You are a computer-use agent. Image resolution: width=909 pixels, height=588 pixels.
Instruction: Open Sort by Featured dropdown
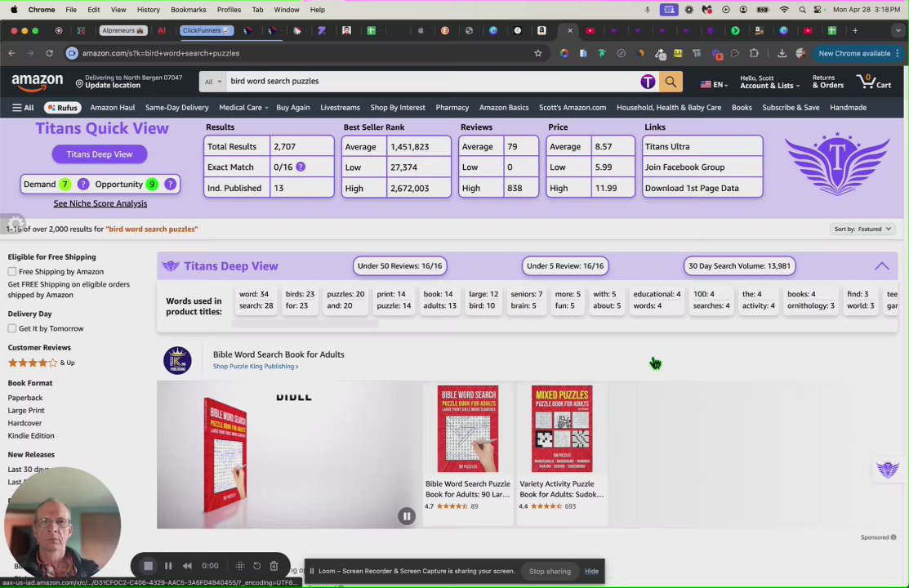click(x=862, y=229)
